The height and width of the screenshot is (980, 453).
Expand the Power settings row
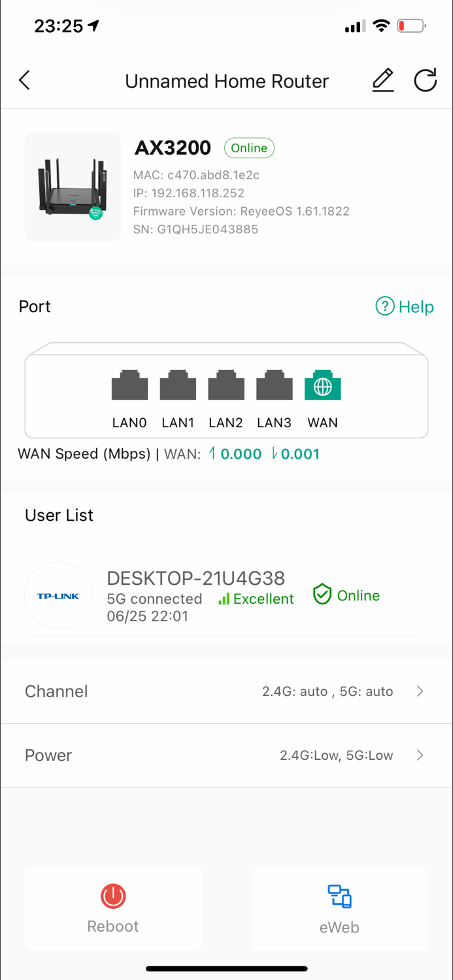coord(226,755)
